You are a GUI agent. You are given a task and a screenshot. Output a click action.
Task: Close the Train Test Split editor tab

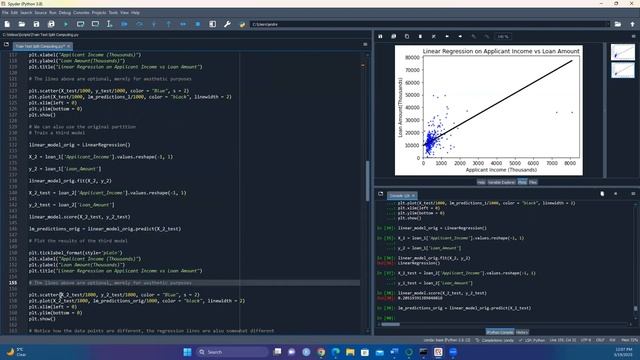pyautogui.click(x=69, y=46)
